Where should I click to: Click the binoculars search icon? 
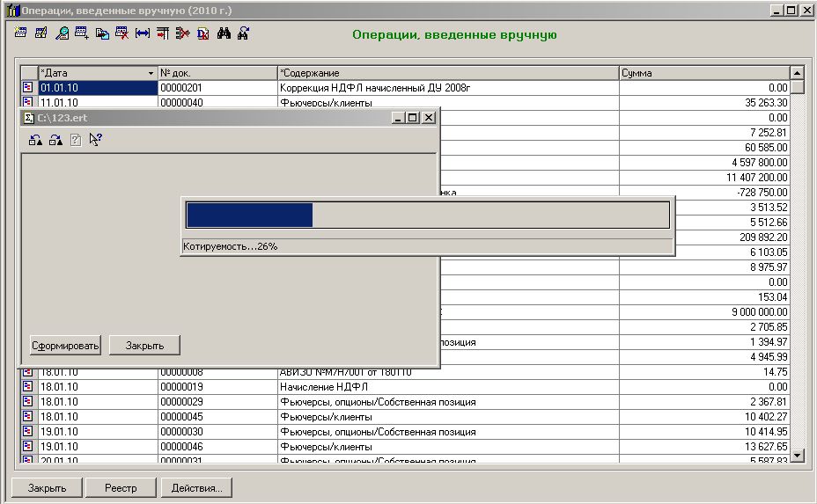224,33
